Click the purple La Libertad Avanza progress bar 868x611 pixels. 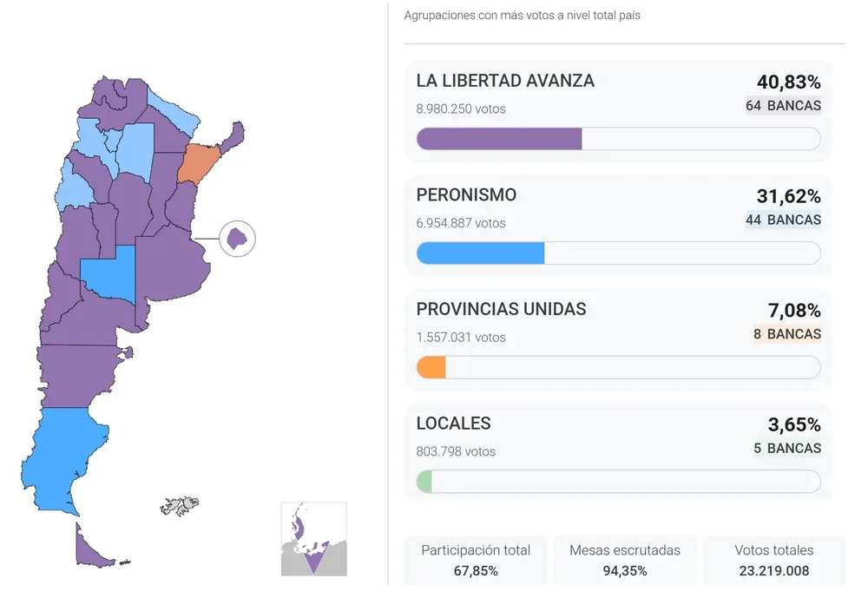pos(499,139)
